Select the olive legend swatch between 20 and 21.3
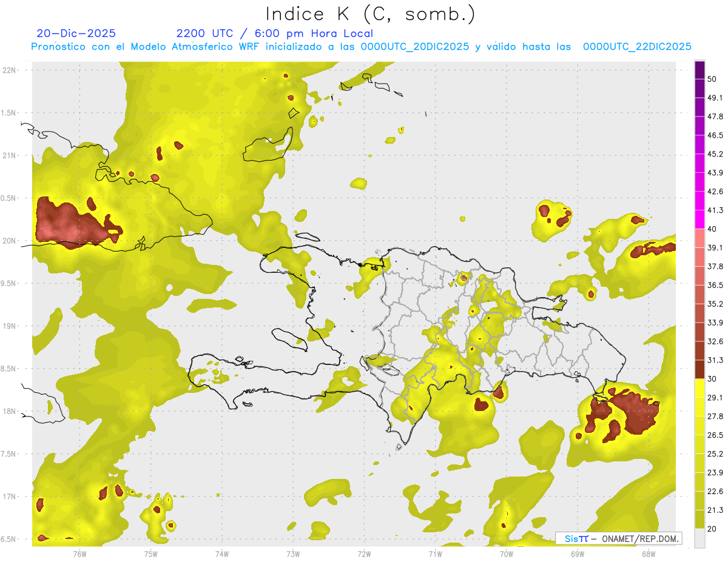Viewport: 728px width, 562px height. tap(700, 520)
